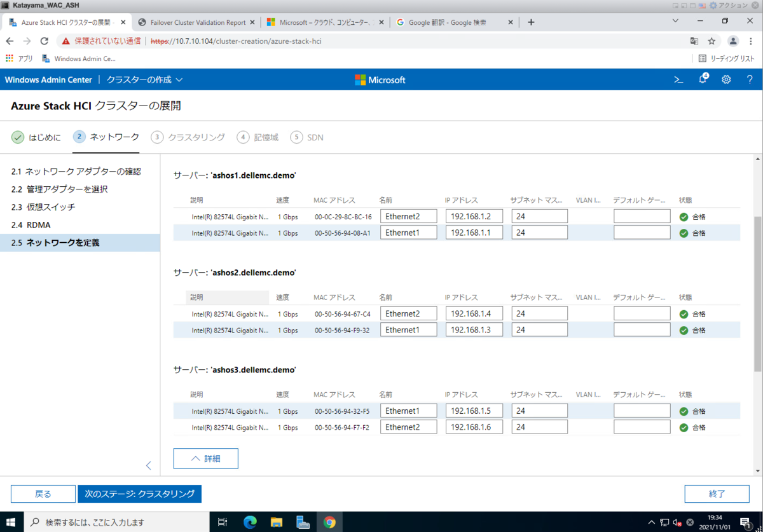Open the help question mark icon
This screenshot has width=763, height=532.
(x=750, y=80)
